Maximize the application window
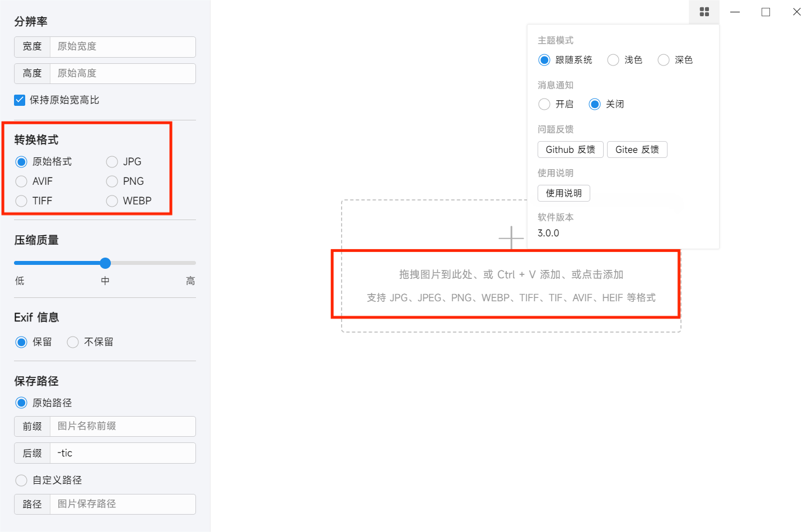The width and height of the screenshot is (812, 532). click(766, 12)
